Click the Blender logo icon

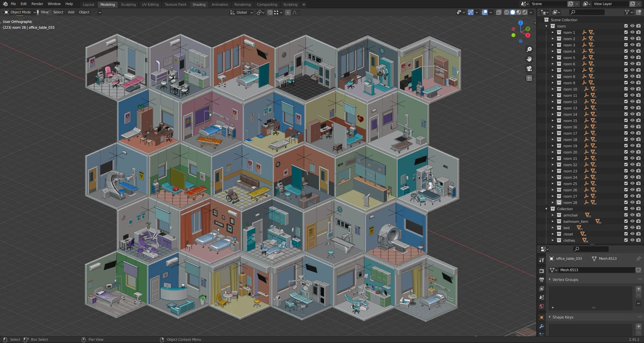5,4
